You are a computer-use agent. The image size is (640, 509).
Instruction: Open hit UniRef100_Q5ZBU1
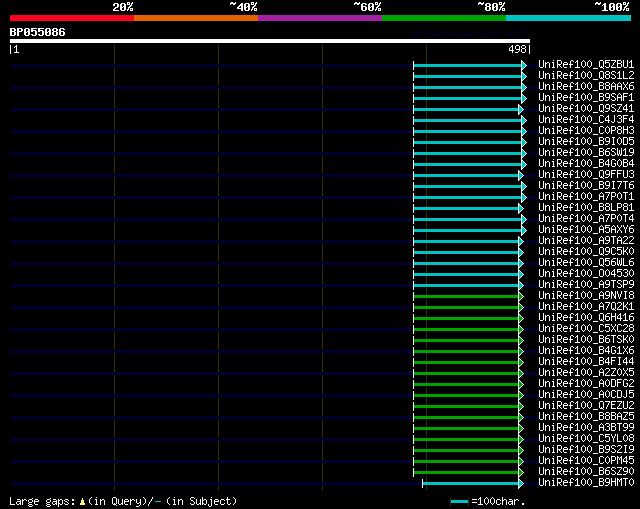point(586,64)
